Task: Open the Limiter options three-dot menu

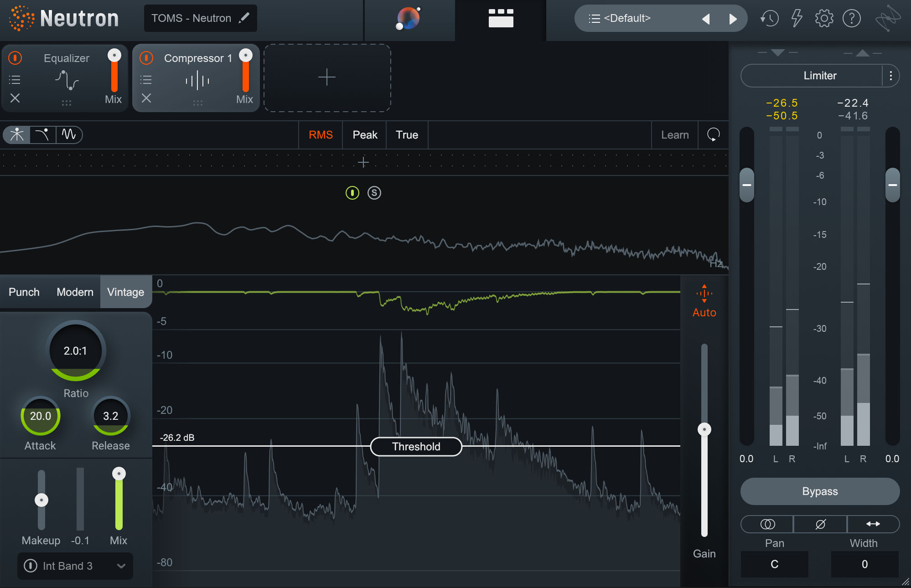Action: tap(890, 76)
